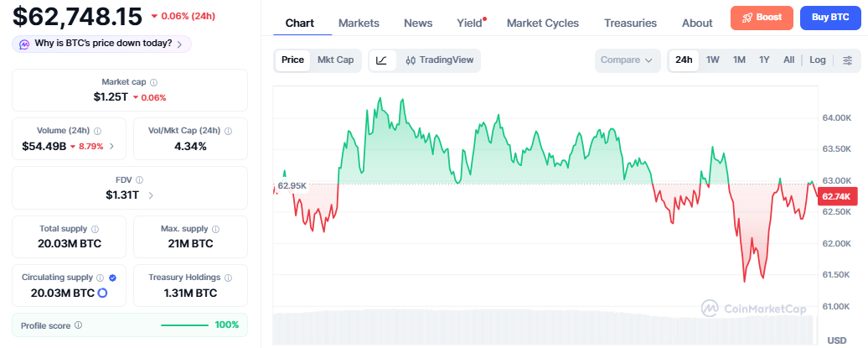
Task: Expand the Volume (24h) details chevron
Action: click(111, 147)
